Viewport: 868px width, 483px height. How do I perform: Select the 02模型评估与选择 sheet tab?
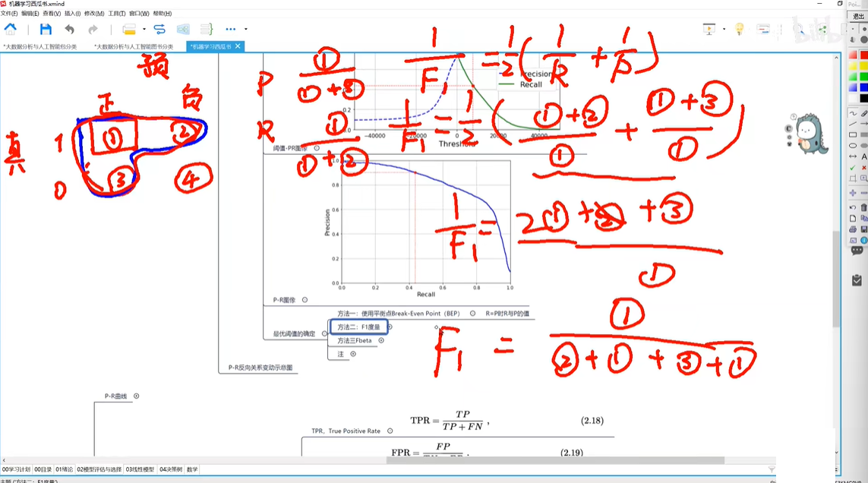tap(99, 469)
